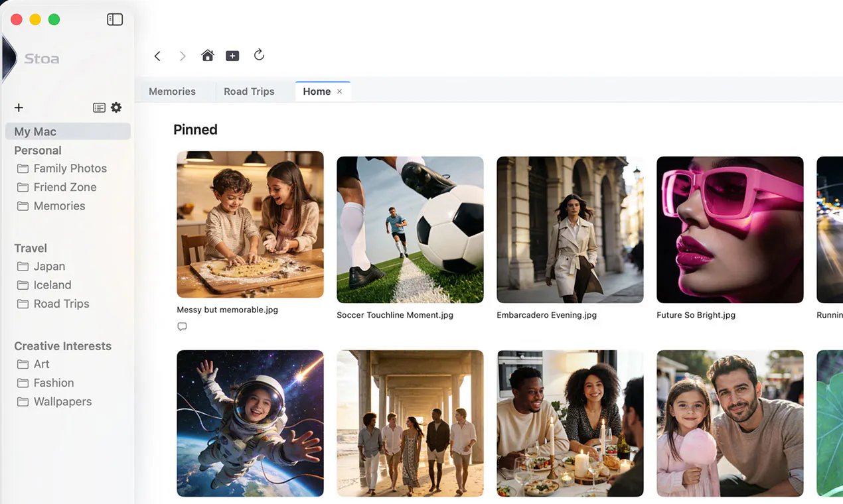Viewport: 843px width, 504px height.
Task: Click the Personal section header
Action: tap(38, 151)
